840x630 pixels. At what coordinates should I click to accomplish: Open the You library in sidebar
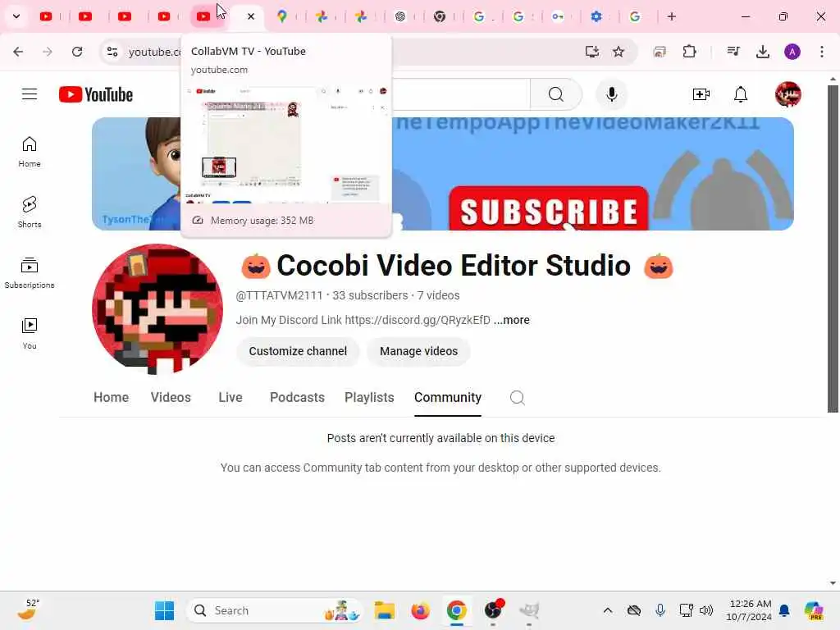tap(30, 334)
